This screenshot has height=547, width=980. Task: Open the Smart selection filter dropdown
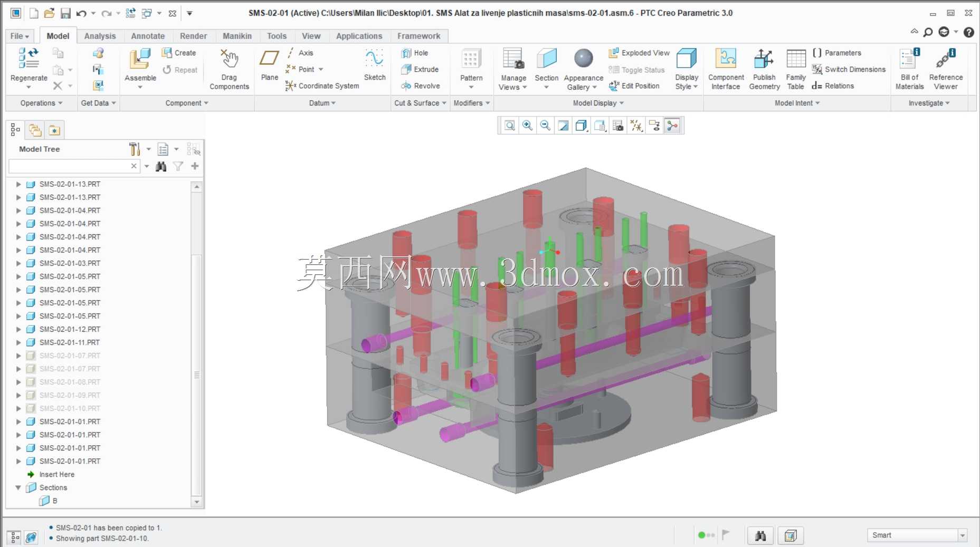[963, 535]
